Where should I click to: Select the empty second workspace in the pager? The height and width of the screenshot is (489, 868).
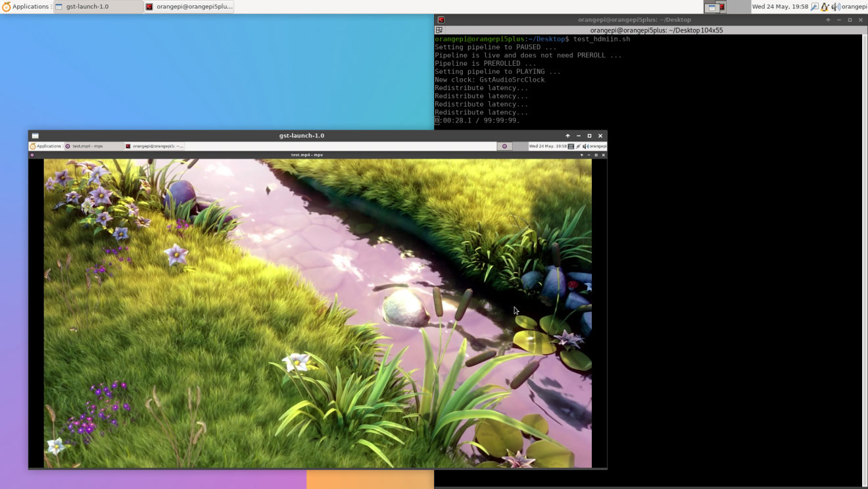pyautogui.click(x=739, y=7)
